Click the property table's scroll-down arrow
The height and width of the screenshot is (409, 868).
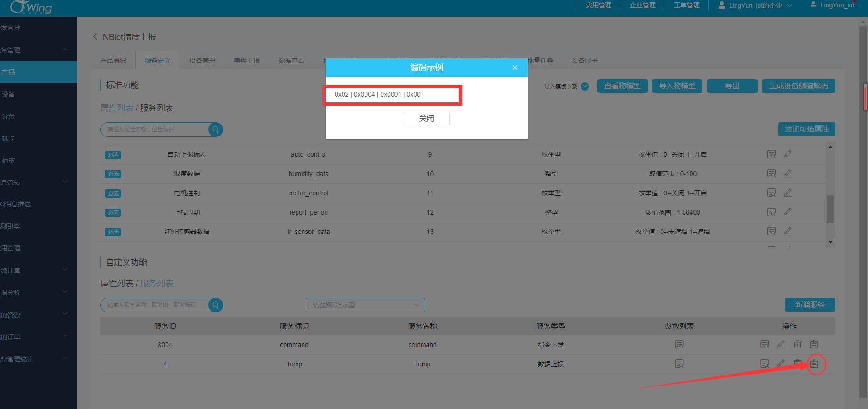(830, 242)
